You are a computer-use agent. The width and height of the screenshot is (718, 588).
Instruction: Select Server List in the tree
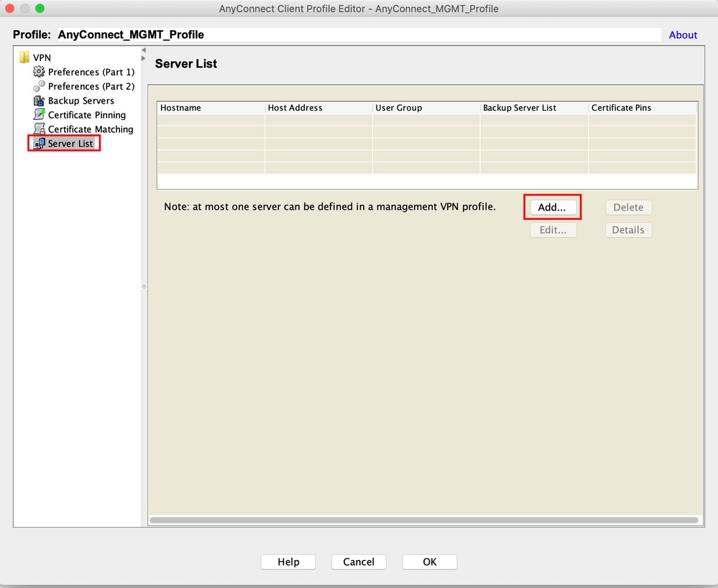(70, 143)
